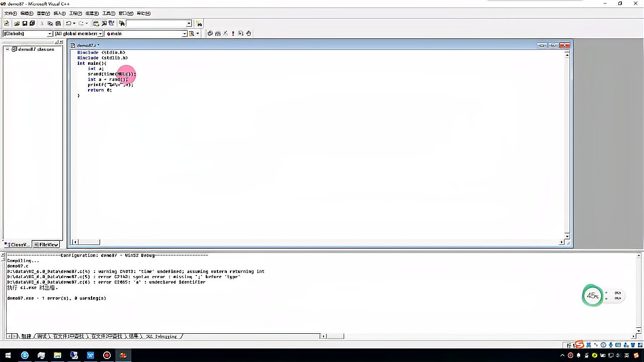Switch to the FileView workspace tab
This screenshot has height=362, width=644.
46,244
